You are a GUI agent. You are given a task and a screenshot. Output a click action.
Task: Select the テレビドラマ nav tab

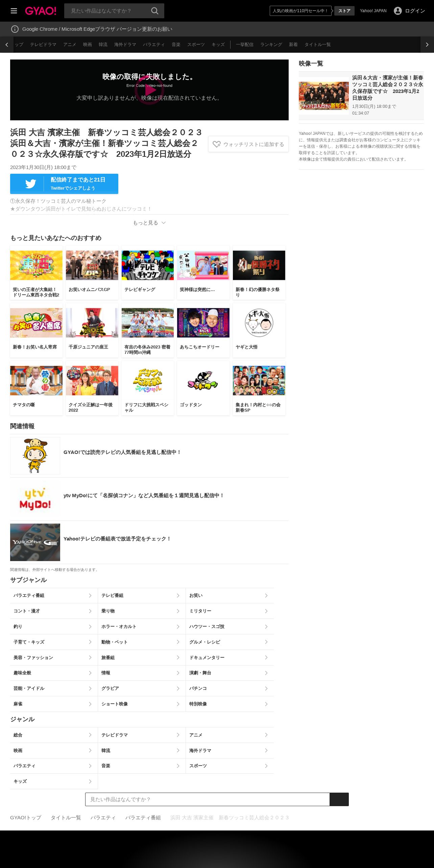pyautogui.click(x=43, y=45)
